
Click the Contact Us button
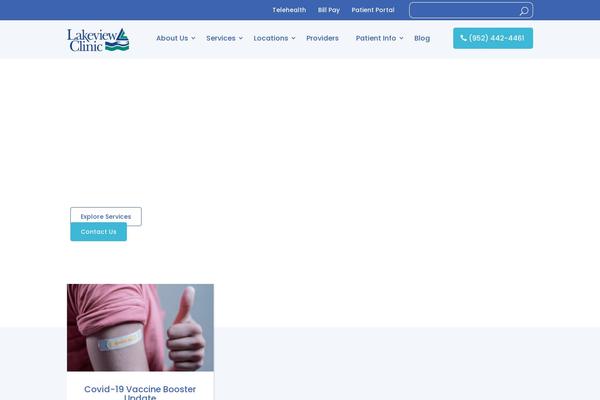[x=98, y=232]
